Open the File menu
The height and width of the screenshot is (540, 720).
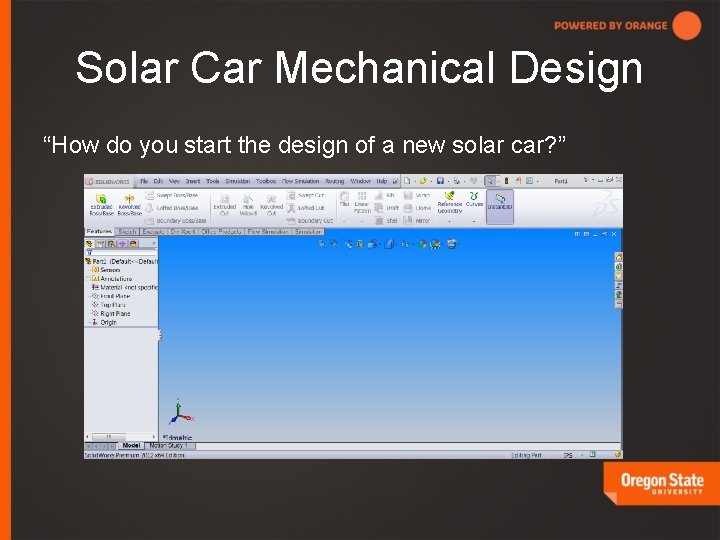[x=144, y=181]
